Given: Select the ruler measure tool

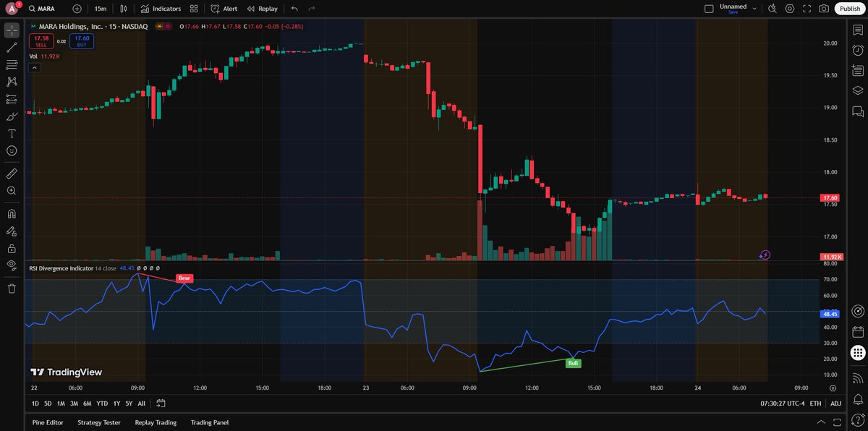Looking at the screenshot, I should point(12,174).
